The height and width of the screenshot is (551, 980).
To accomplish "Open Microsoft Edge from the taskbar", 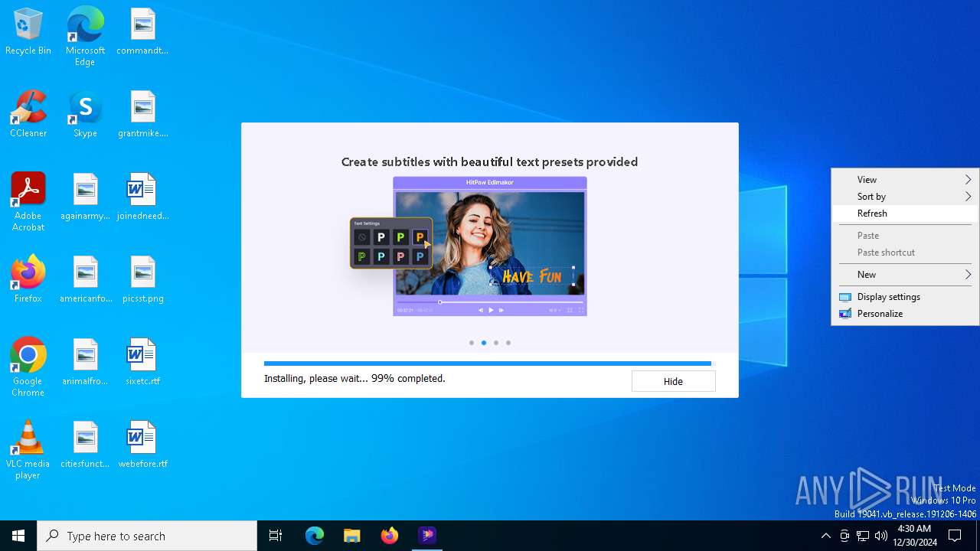I will click(x=315, y=536).
